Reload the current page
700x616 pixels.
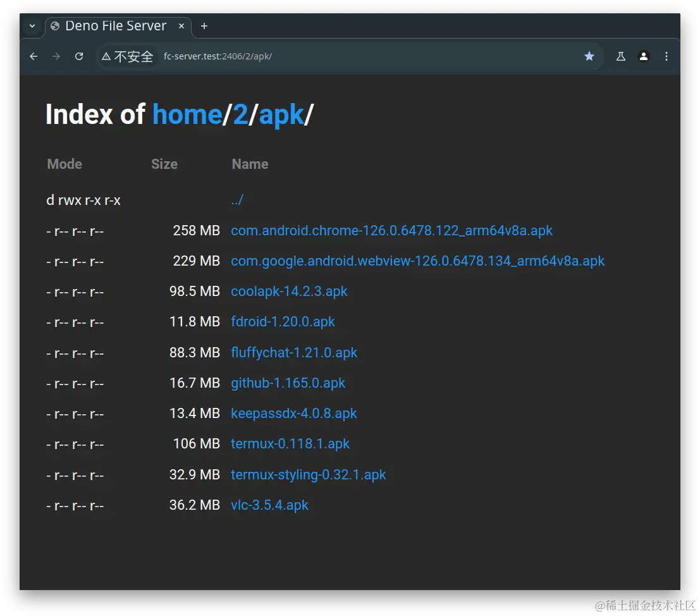coord(79,56)
